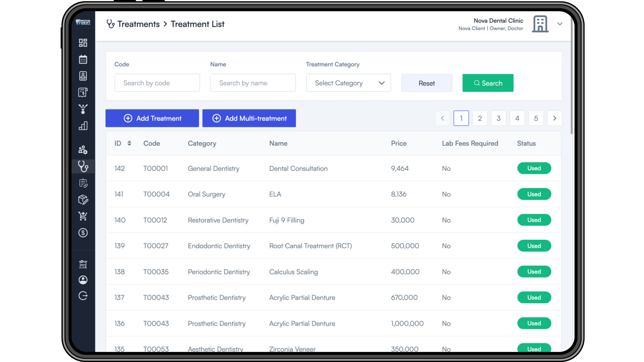This screenshot has height=362, width=644.
Task: Open the calendar icon in sidebar
Action: point(83,59)
